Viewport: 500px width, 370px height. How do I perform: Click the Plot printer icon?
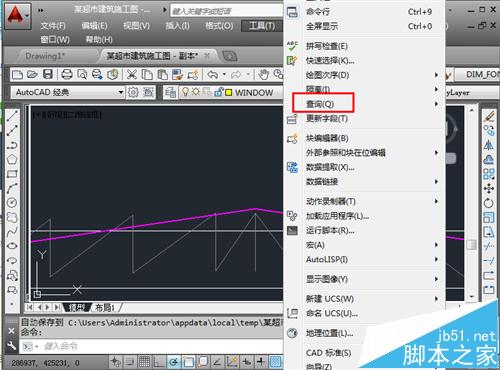[x=67, y=74]
